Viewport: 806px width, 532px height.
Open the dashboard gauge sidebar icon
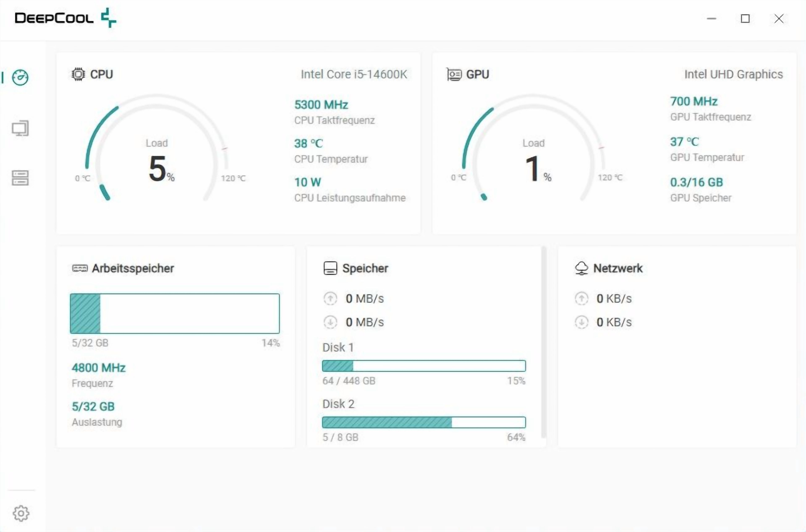pos(20,78)
